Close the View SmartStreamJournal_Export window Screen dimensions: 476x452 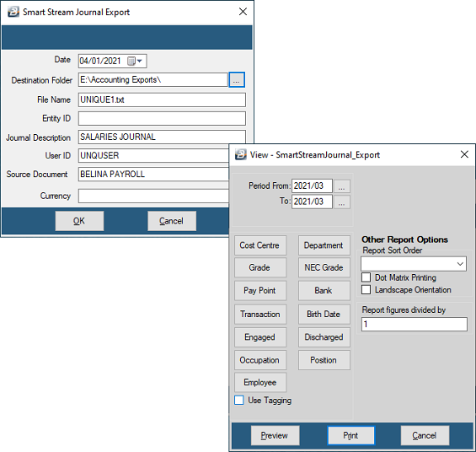tap(464, 154)
